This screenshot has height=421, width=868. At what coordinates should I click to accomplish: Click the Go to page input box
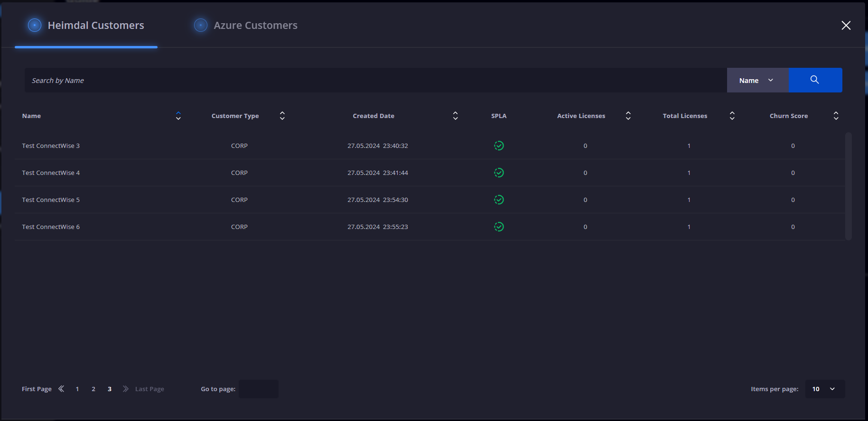pos(259,389)
